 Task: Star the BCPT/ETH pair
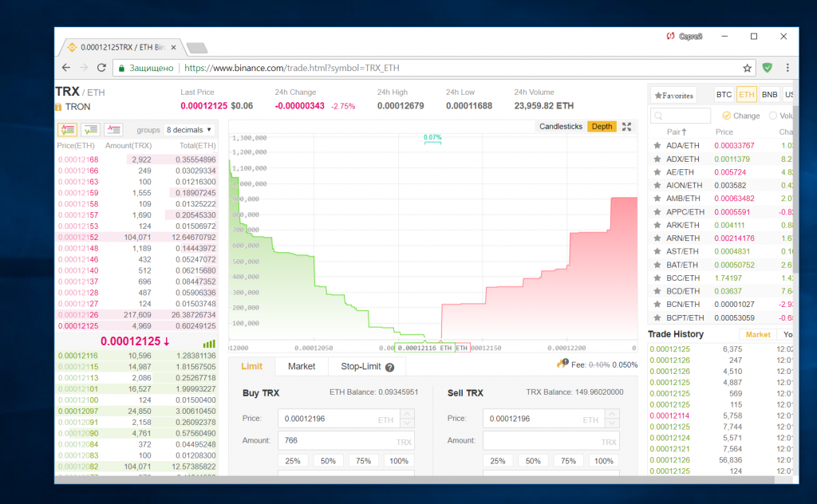point(657,317)
